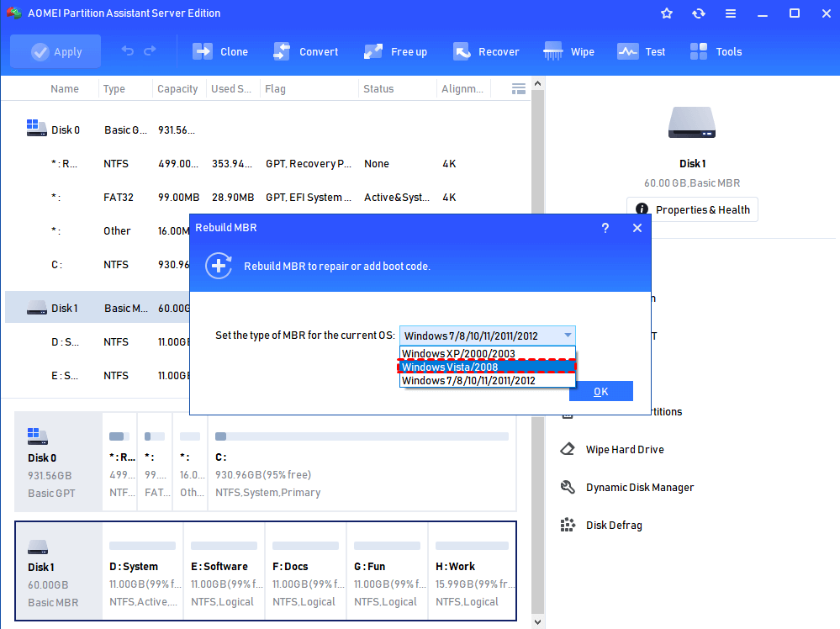Choose Windows Vista/2008 option

point(488,367)
